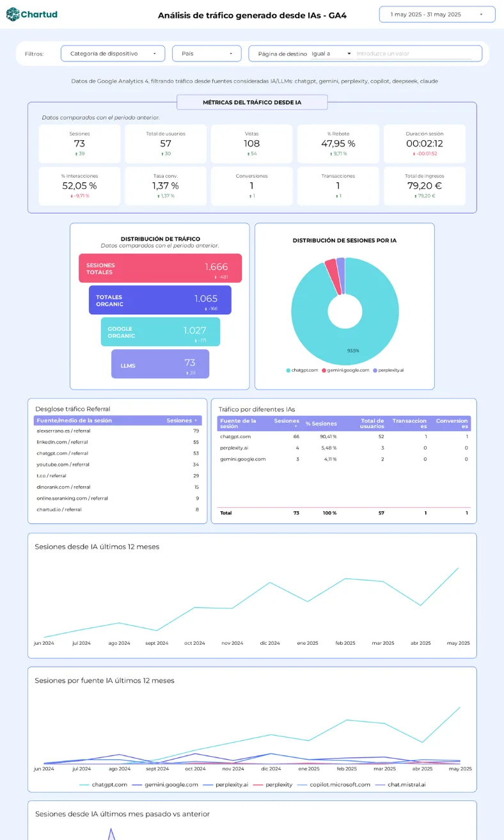Screen dimensions: 504x840
Task: Sort Referral table by Sesiones header
Action: 182,420
